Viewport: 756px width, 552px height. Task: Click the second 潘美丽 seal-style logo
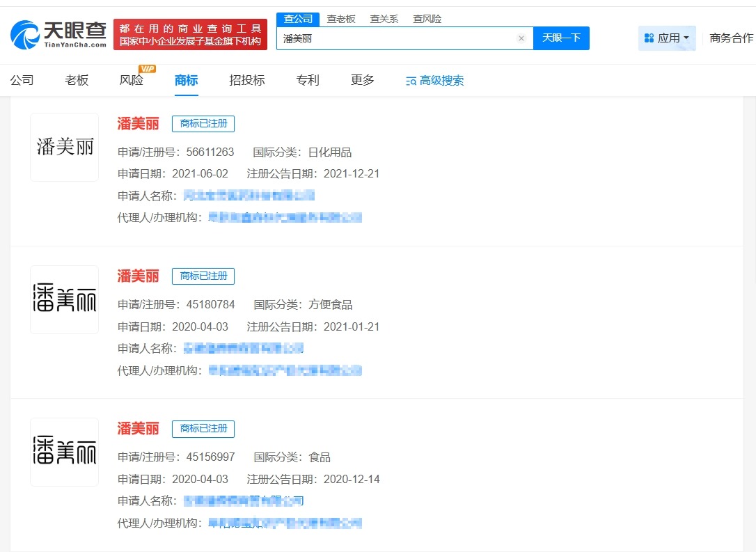pos(64,299)
